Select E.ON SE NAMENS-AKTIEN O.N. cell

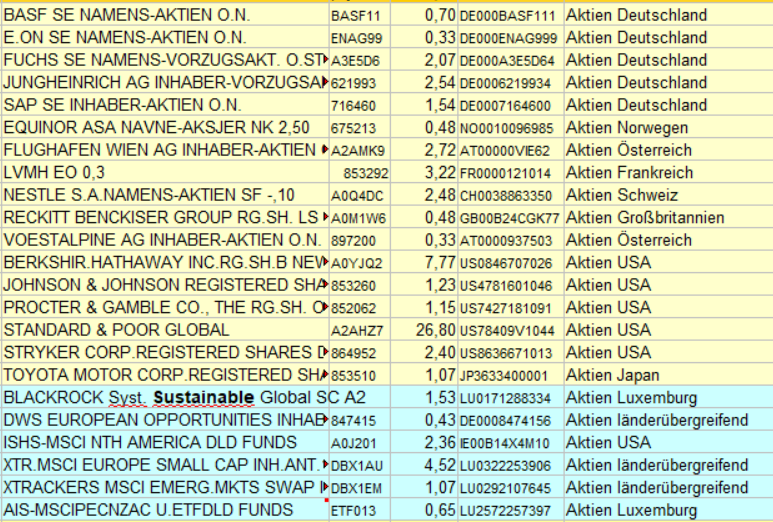165,38
